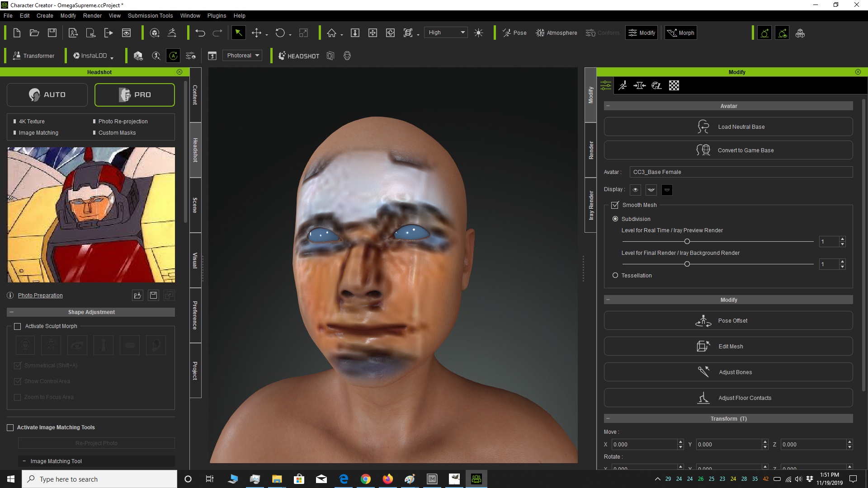Go to Home camera view
Image resolution: width=868 pixels, height=488 pixels.
[332, 33]
